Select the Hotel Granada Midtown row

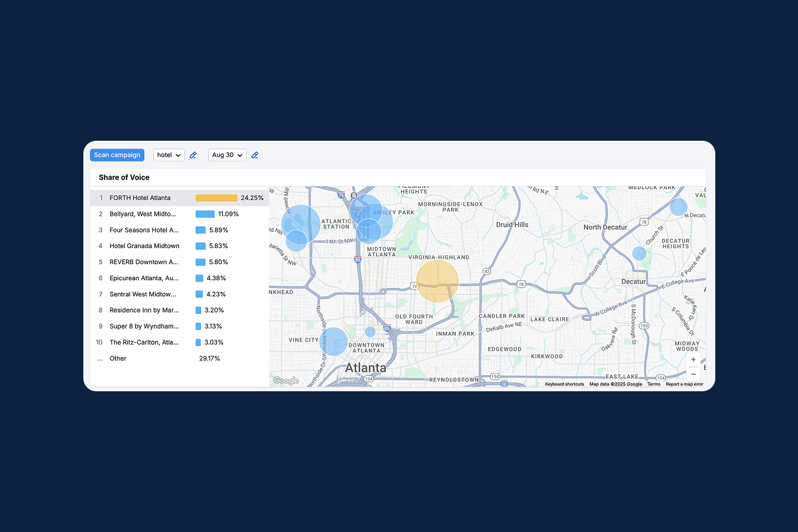[179, 246]
